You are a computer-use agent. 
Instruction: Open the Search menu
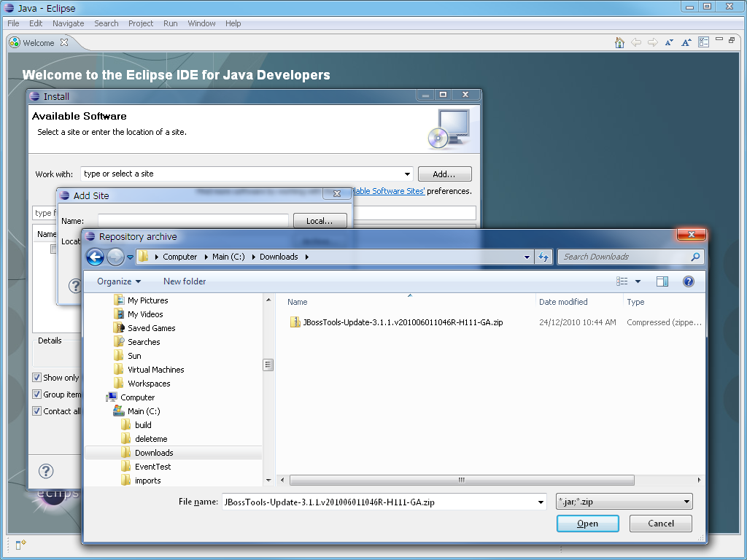pyautogui.click(x=107, y=23)
